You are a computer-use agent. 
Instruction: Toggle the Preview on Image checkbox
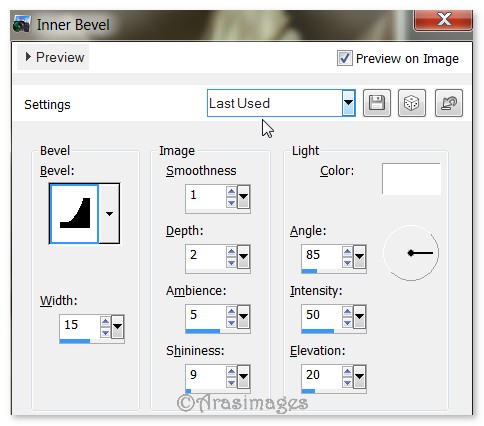[344, 58]
